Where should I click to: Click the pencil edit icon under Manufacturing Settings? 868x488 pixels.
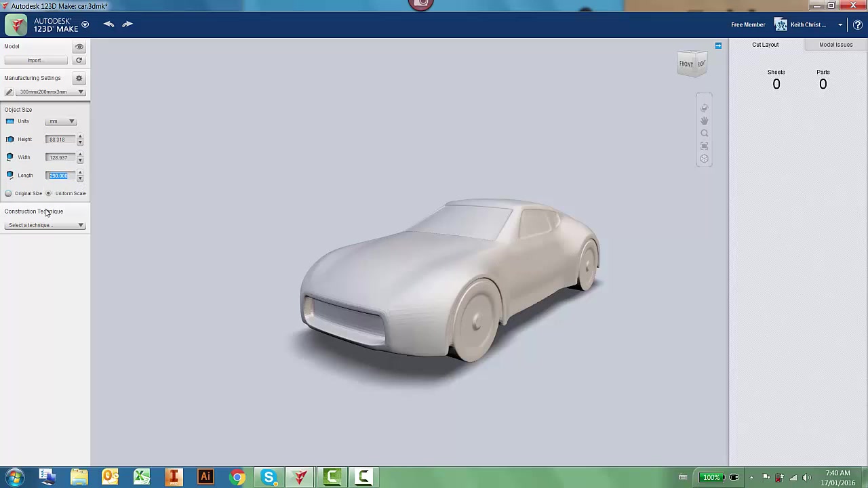click(9, 91)
